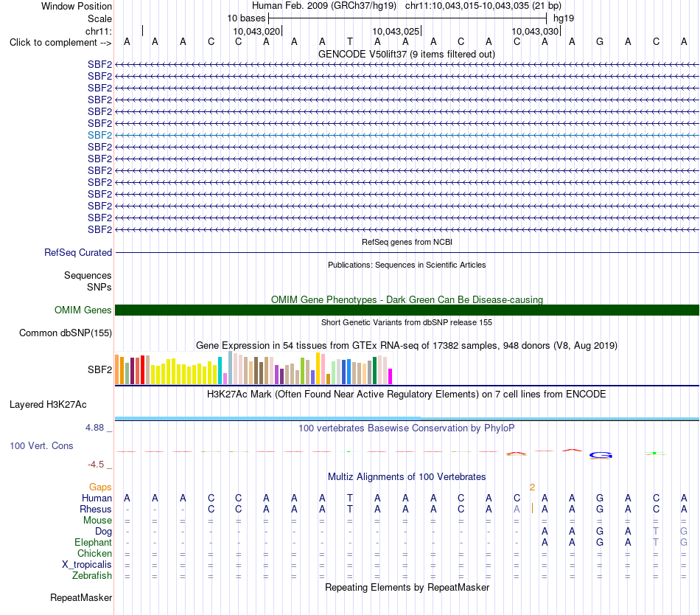Select the Scale track label

pos(99,18)
